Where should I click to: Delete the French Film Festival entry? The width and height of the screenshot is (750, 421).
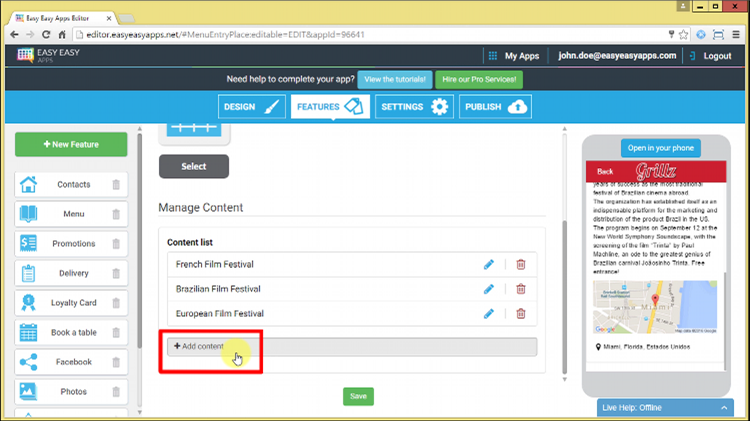point(520,265)
